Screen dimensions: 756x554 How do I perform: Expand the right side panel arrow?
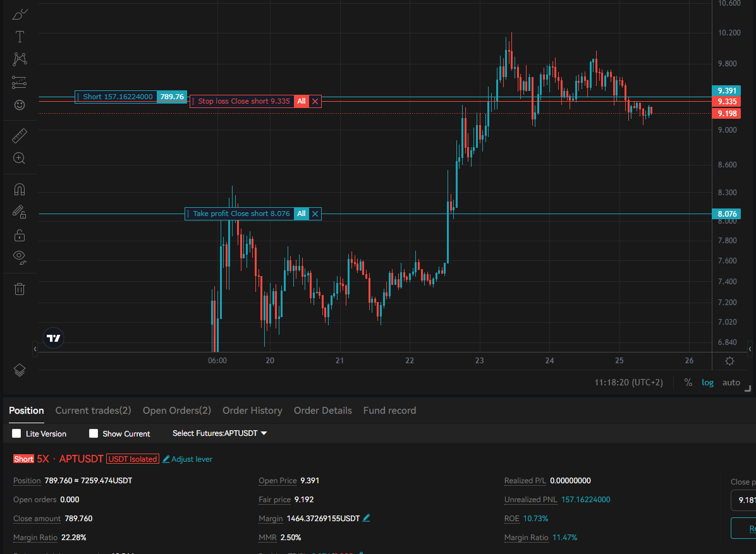pyautogui.click(x=750, y=349)
